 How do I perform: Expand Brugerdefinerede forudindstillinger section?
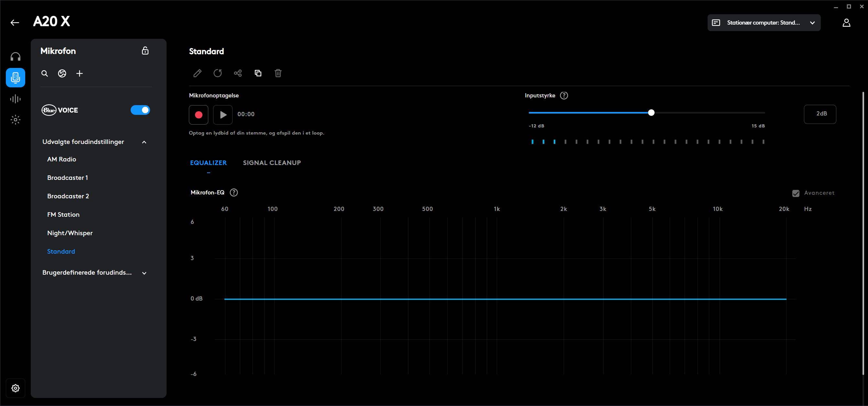coord(144,273)
